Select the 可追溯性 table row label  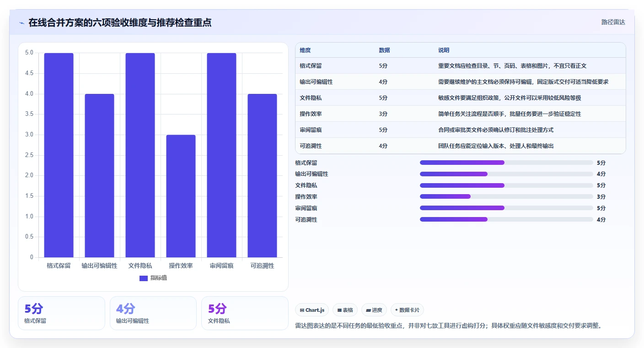click(311, 146)
